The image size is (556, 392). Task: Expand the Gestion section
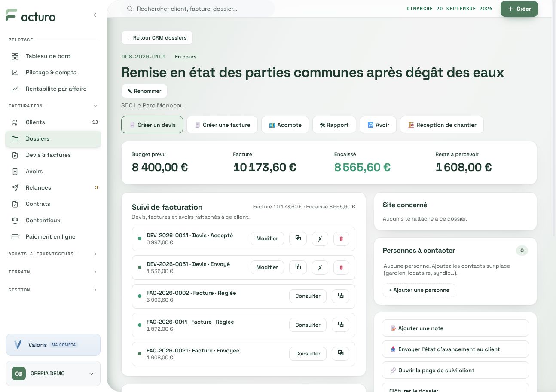95,290
